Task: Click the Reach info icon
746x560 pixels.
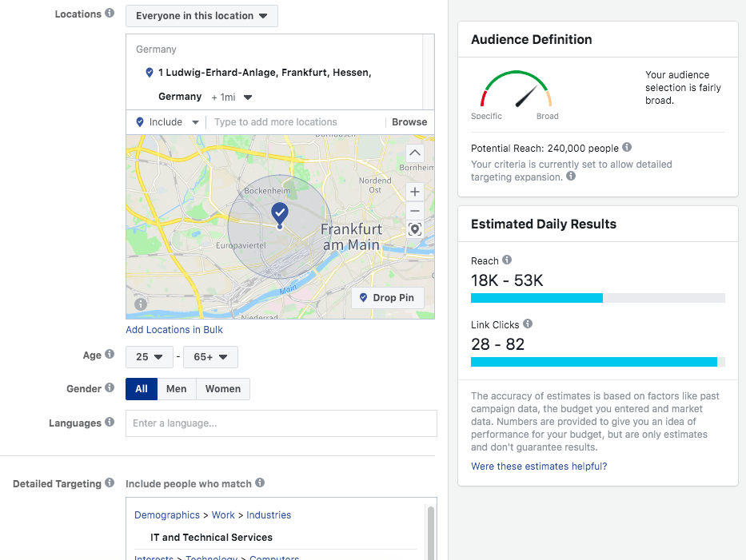Action: coord(507,260)
